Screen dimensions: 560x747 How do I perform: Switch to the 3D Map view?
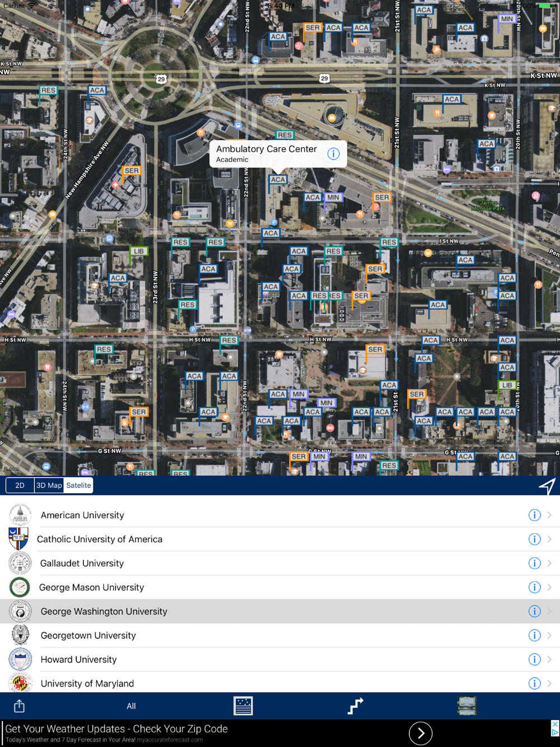coord(49,485)
